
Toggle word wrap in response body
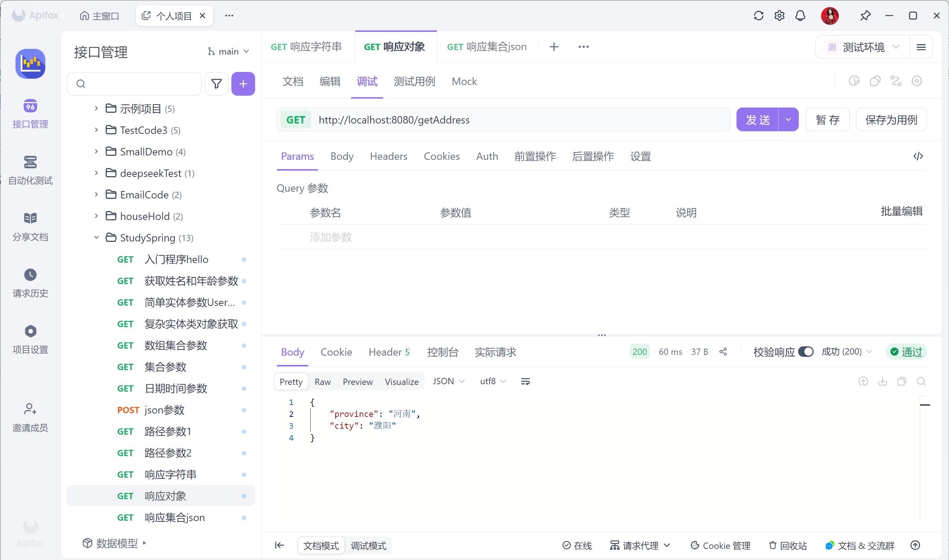525,382
